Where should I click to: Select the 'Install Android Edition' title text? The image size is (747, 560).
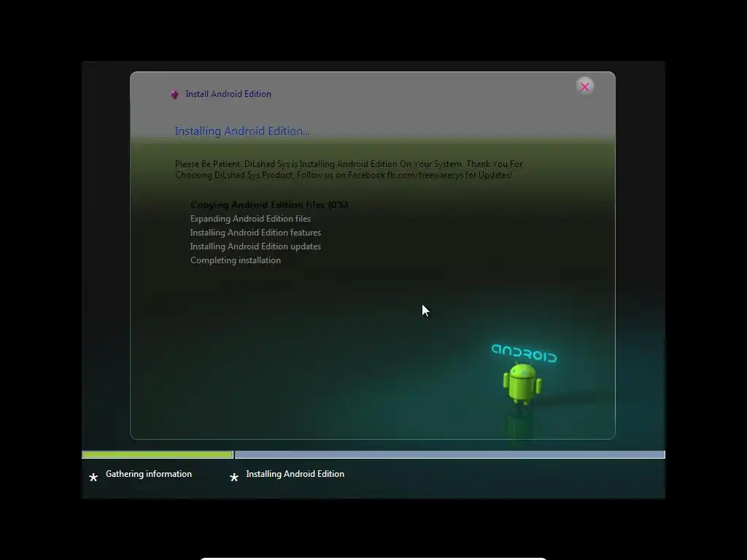click(x=228, y=94)
